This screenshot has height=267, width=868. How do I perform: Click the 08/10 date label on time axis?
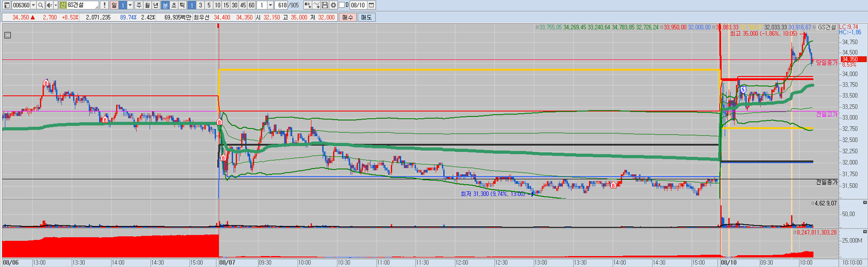click(728, 262)
